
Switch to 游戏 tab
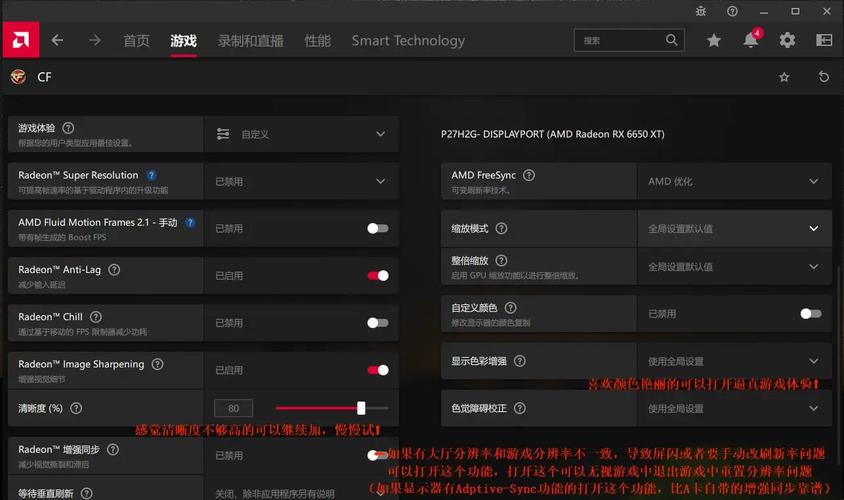coord(184,40)
